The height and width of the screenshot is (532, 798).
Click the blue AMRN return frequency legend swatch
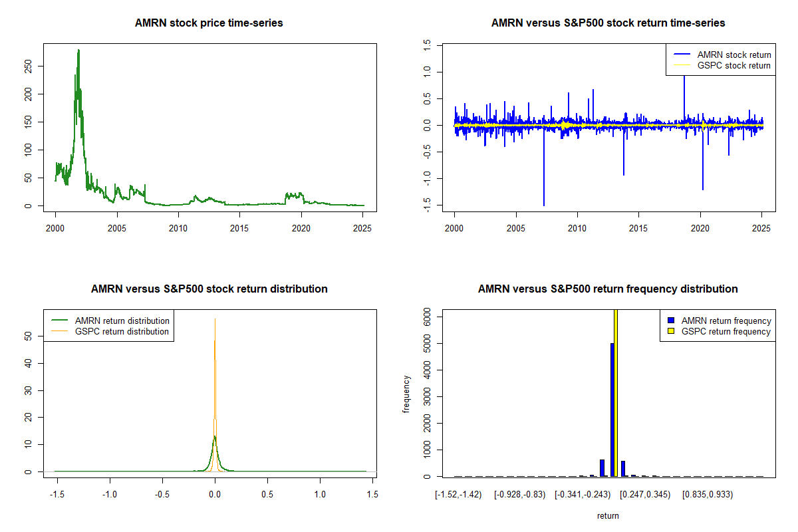pos(670,321)
